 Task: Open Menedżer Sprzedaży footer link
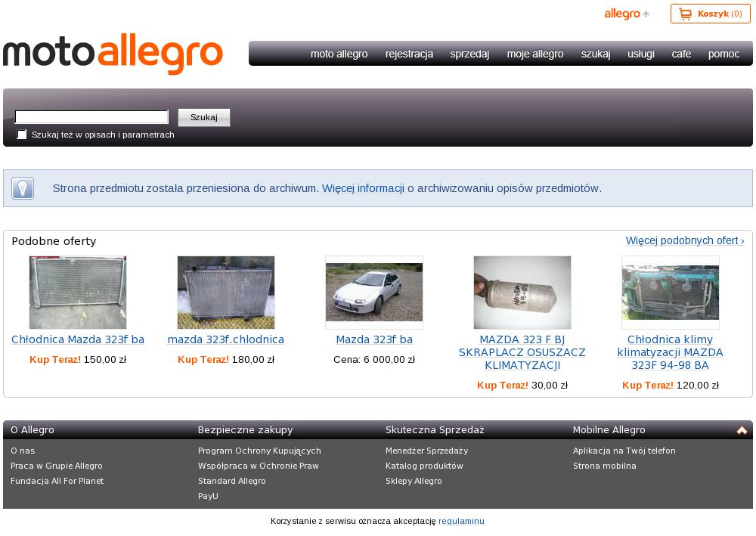pos(426,451)
